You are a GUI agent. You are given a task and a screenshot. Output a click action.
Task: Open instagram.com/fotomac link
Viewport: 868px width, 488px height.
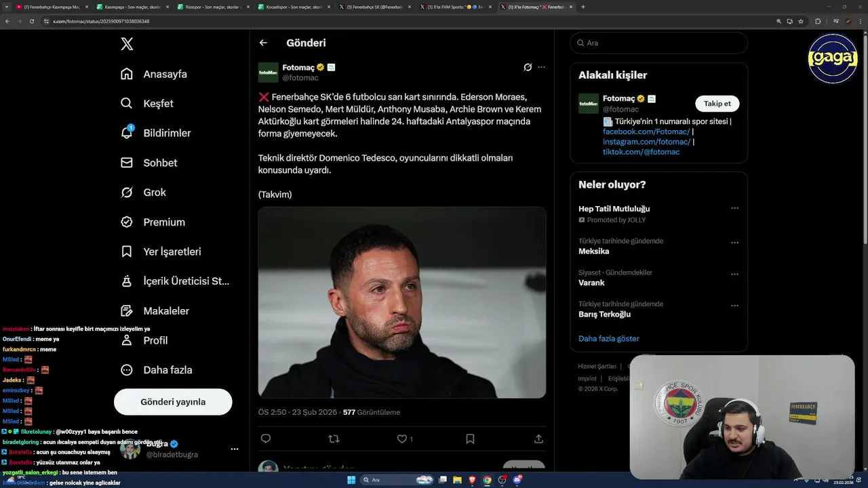[646, 142]
